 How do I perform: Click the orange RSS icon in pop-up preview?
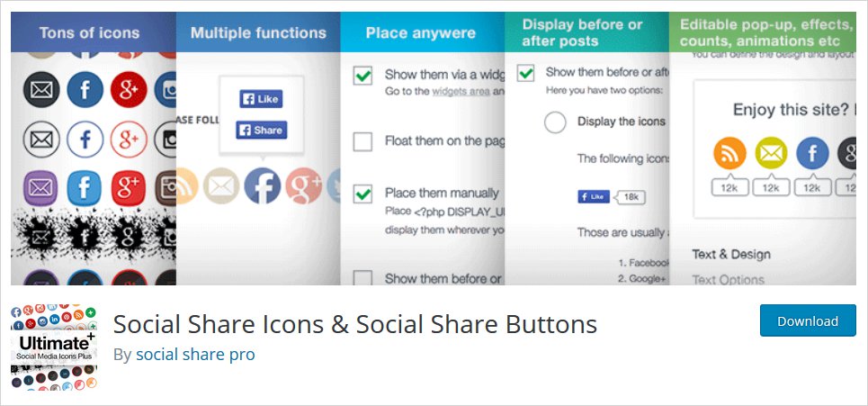click(729, 154)
